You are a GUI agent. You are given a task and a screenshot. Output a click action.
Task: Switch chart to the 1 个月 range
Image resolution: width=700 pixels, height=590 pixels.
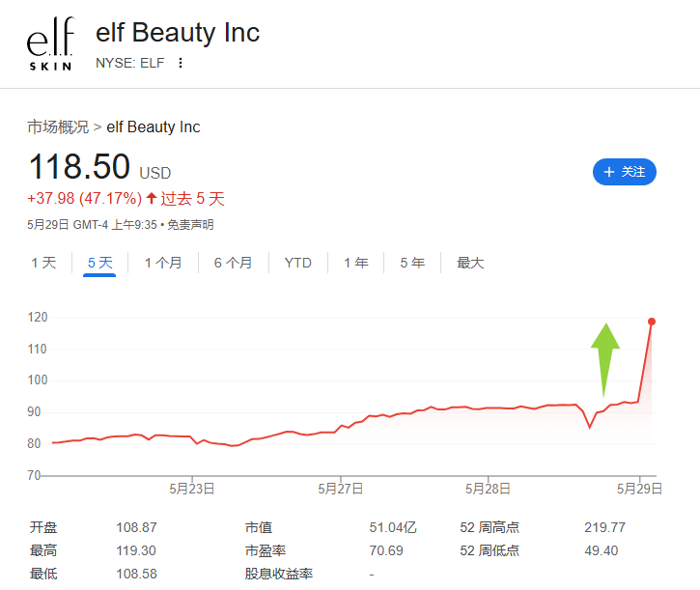pos(163,263)
